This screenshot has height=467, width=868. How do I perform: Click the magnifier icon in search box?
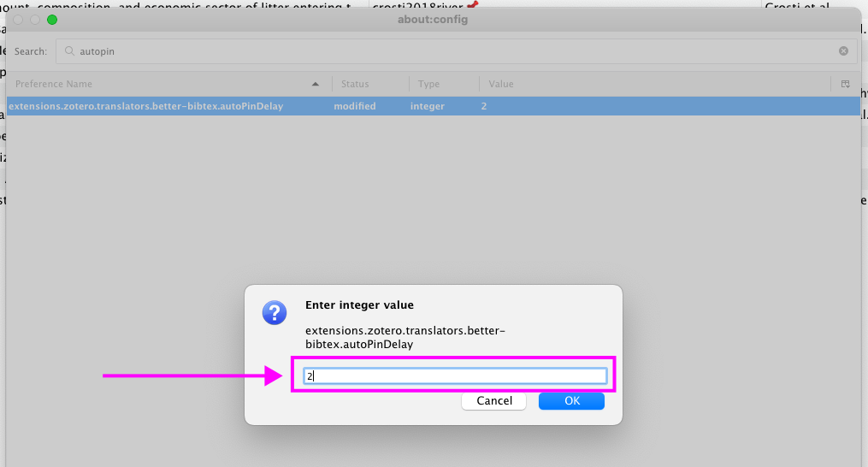[x=68, y=51]
